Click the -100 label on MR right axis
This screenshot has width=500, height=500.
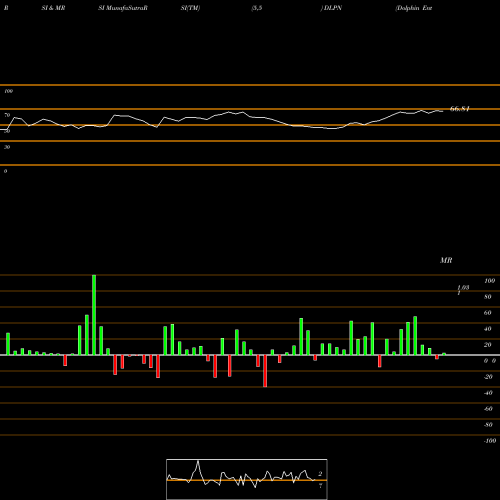490,441
